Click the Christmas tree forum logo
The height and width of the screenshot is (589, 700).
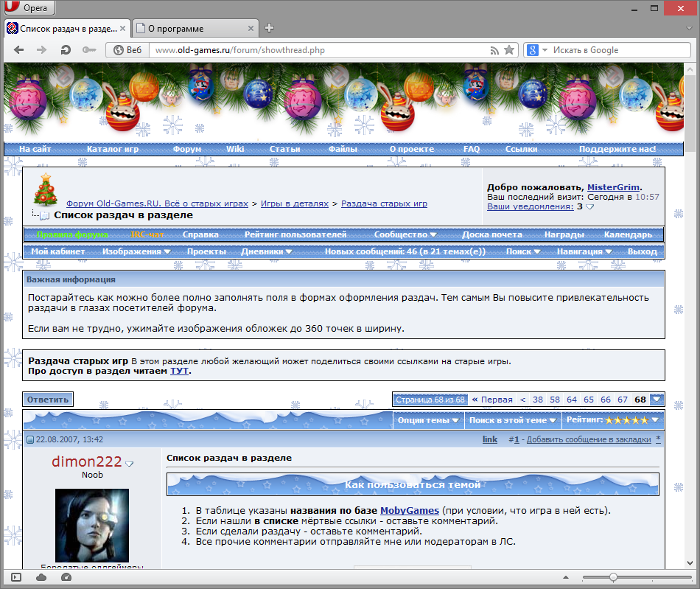[46, 189]
